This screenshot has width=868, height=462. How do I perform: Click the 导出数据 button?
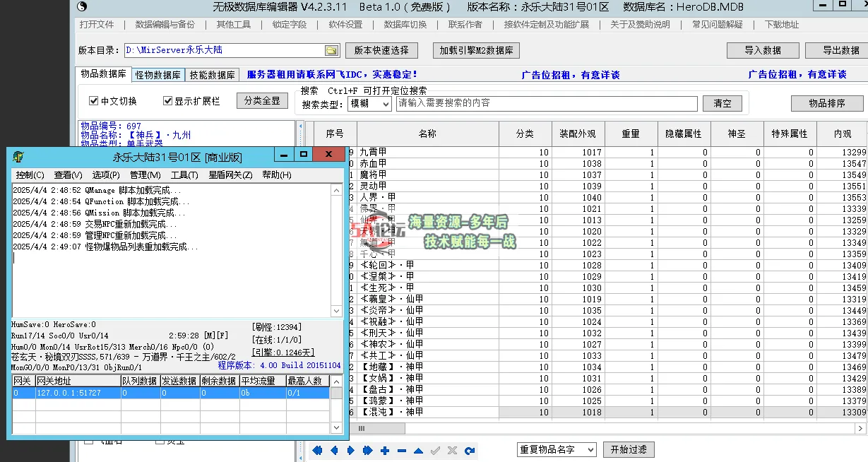pos(840,51)
